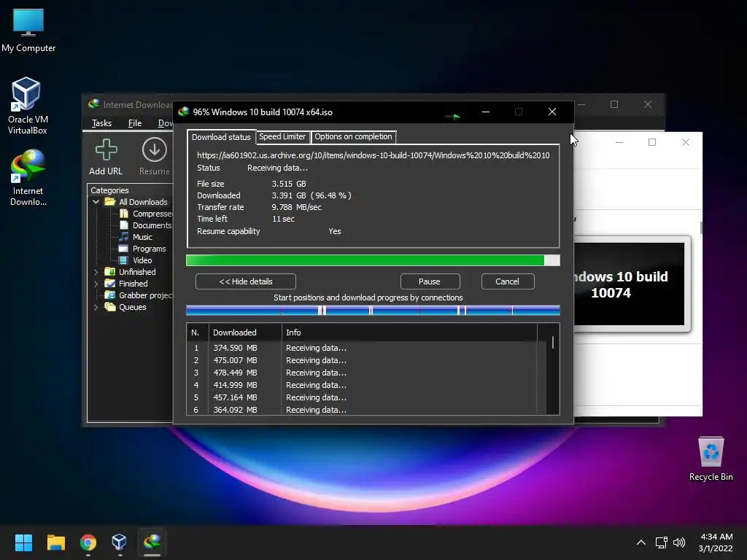Click the Categories panel header
The width and height of the screenshot is (747, 560).
pyautogui.click(x=109, y=190)
